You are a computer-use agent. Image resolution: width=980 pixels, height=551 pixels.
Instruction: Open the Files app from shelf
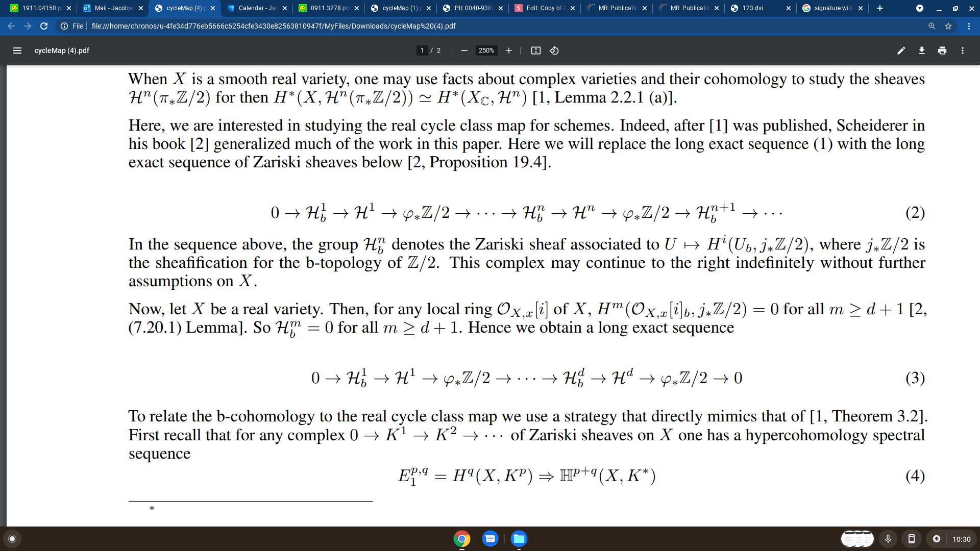(519, 539)
